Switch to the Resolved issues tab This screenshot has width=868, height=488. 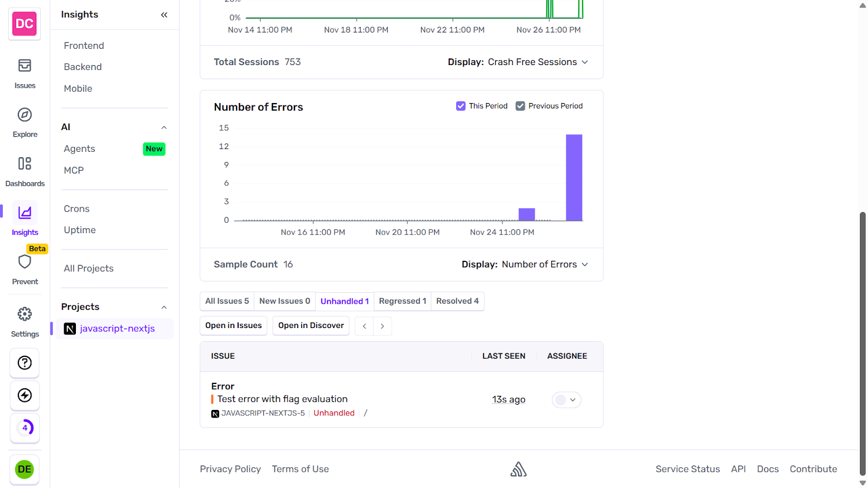tap(457, 301)
